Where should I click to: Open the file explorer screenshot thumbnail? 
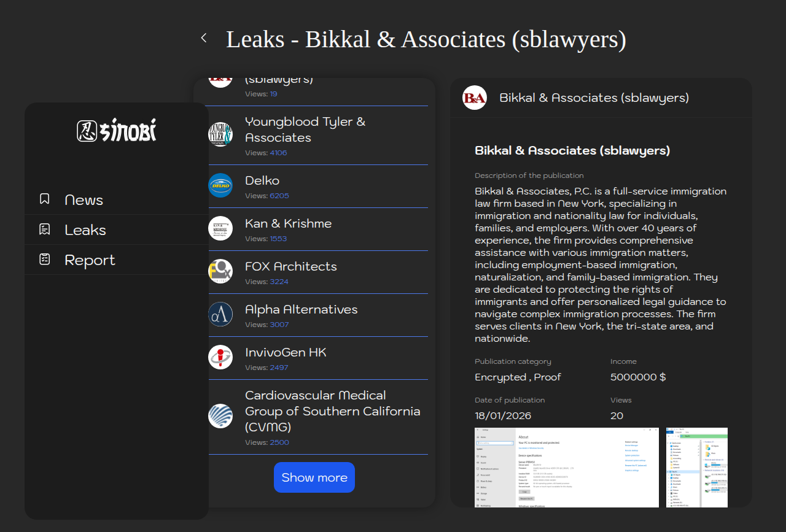696,468
